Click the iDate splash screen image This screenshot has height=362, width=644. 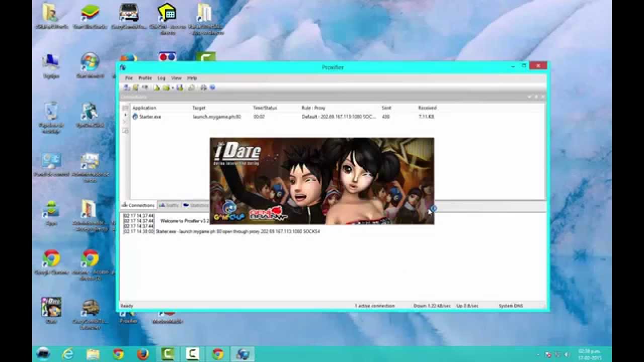pos(322,180)
